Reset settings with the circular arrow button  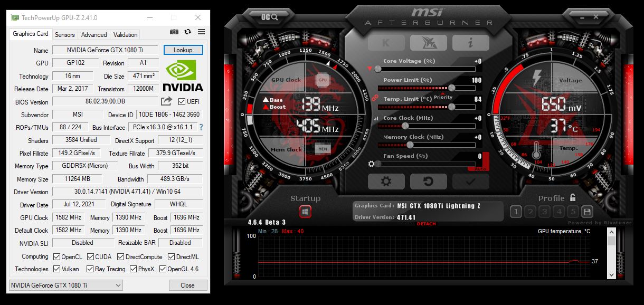coord(428,181)
